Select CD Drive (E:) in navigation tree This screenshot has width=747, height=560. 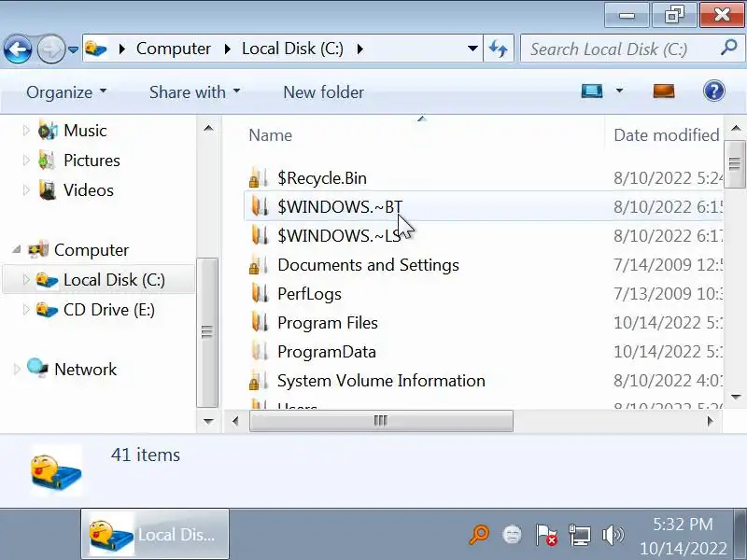pos(109,310)
